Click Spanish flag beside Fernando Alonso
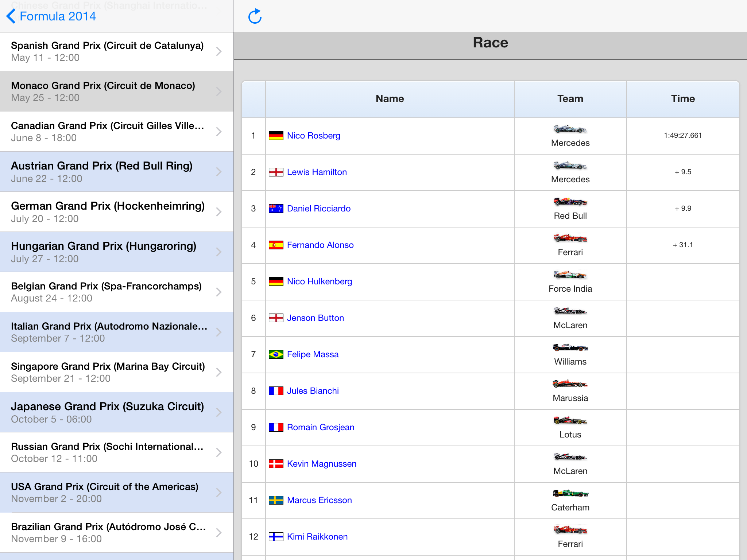Screen dimensions: 747x560 tap(276, 245)
